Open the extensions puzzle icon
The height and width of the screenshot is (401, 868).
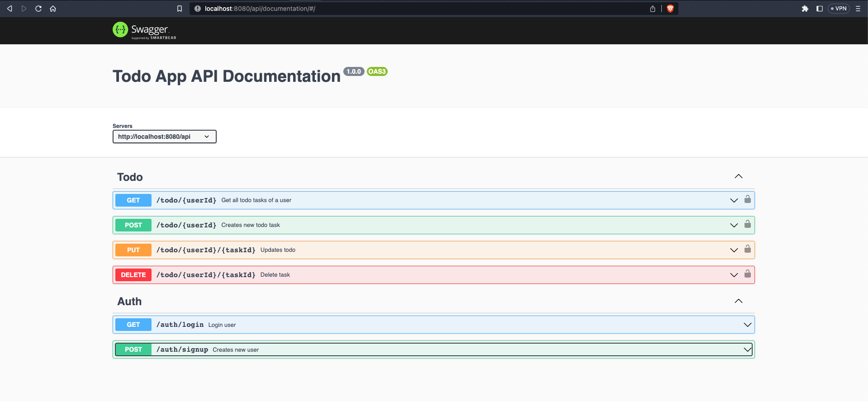(x=805, y=9)
